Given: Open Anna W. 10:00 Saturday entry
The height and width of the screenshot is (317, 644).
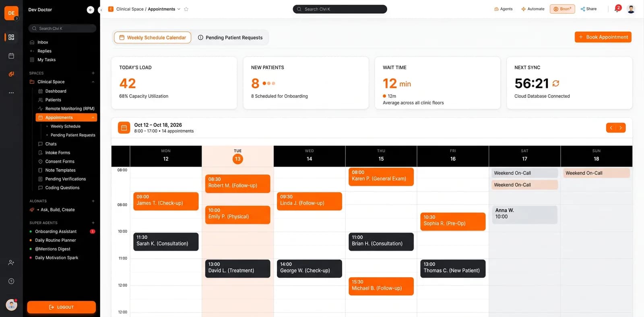Looking at the screenshot, I should 524,215.
